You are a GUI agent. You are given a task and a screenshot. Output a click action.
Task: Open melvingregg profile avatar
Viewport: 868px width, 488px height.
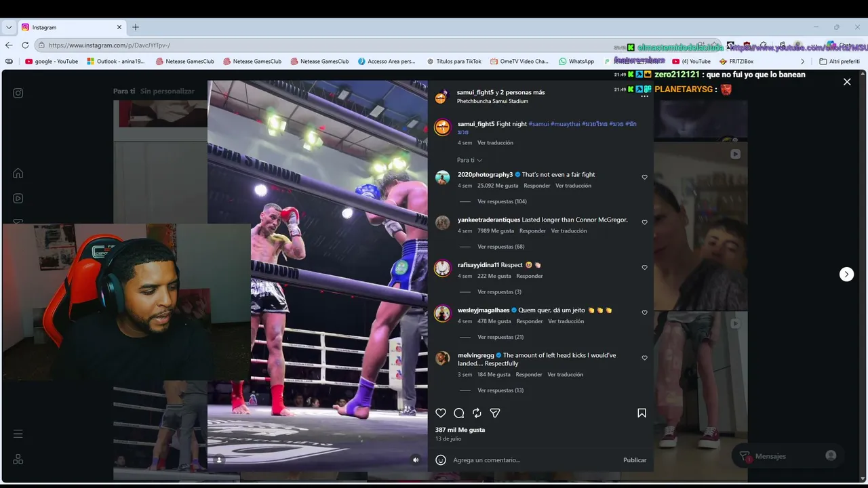pos(443,358)
